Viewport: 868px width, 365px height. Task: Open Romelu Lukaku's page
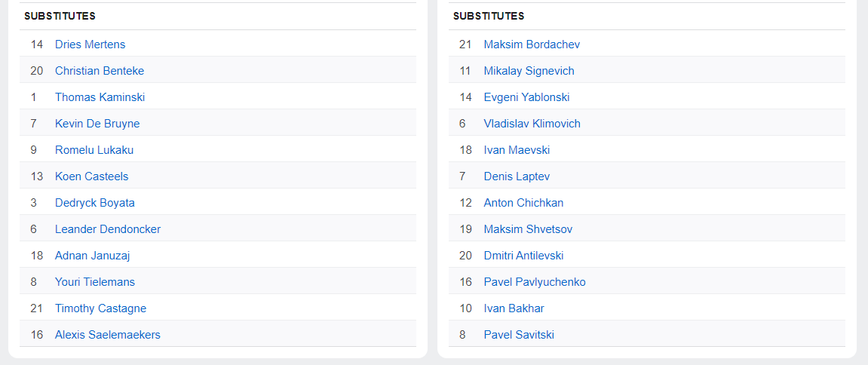[94, 150]
